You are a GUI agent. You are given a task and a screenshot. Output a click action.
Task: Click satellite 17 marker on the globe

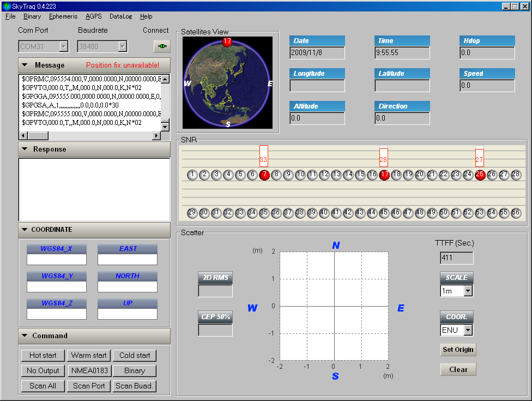(x=227, y=41)
